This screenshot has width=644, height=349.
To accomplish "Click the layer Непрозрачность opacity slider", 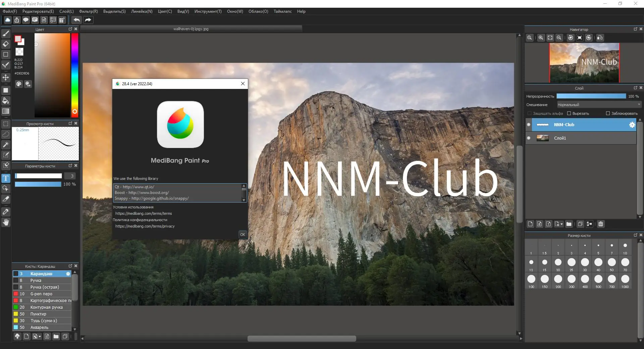I will (591, 96).
